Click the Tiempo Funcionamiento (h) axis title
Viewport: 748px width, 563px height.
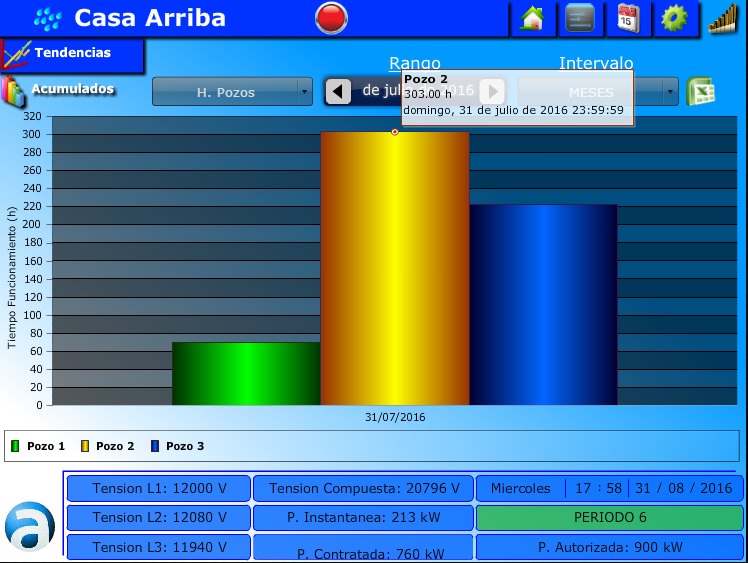point(11,277)
